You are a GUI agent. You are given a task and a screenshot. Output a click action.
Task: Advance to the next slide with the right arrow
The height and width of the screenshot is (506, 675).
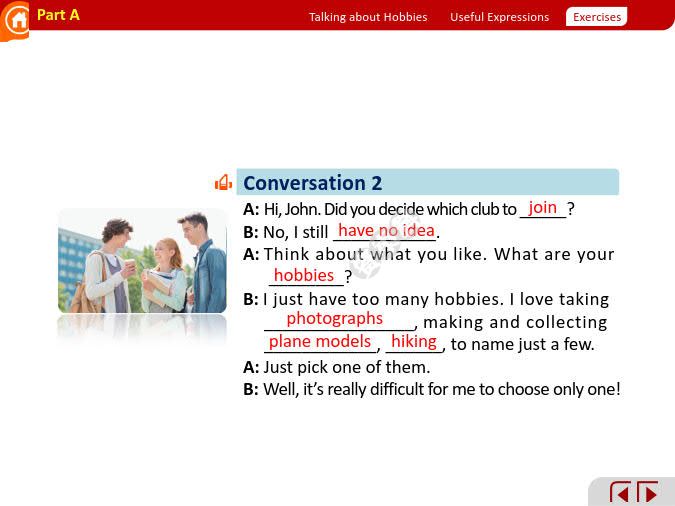pos(648,493)
